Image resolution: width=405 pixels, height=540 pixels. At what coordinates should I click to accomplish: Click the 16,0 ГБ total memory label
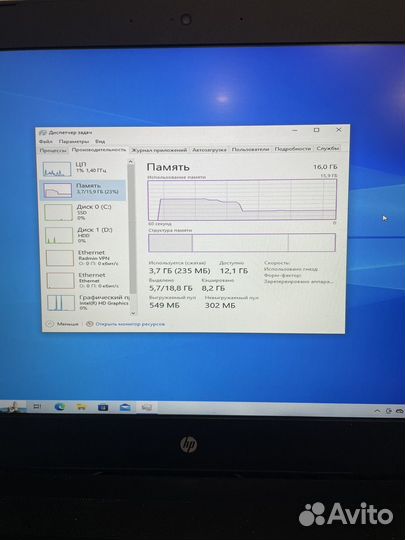325,167
